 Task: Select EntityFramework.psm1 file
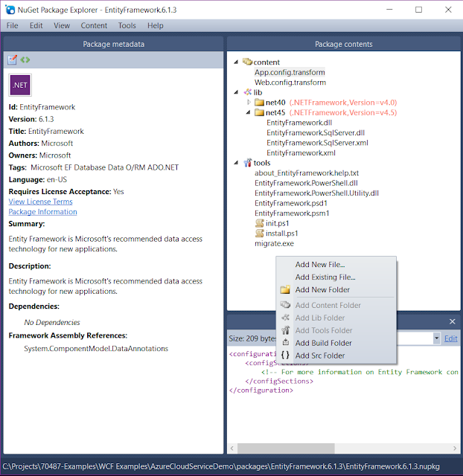tap(292, 213)
